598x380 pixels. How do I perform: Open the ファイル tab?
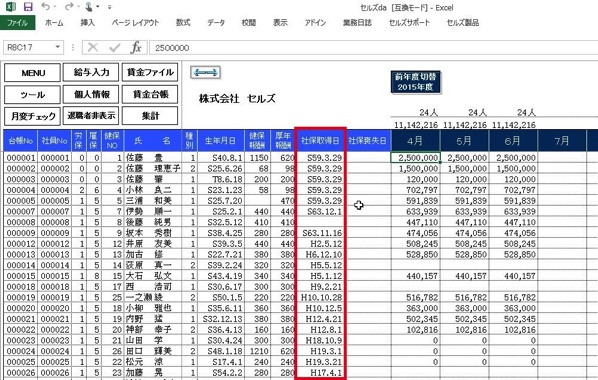click(18, 23)
